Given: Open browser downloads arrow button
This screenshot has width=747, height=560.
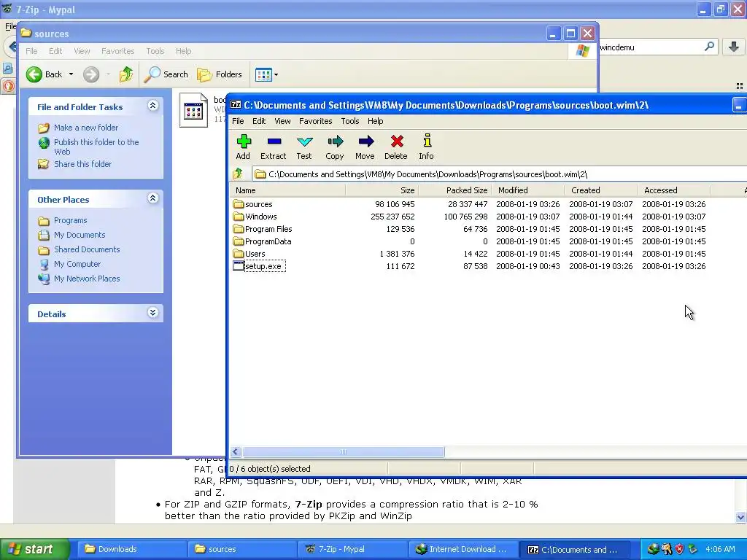Looking at the screenshot, I should coord(734,46).
